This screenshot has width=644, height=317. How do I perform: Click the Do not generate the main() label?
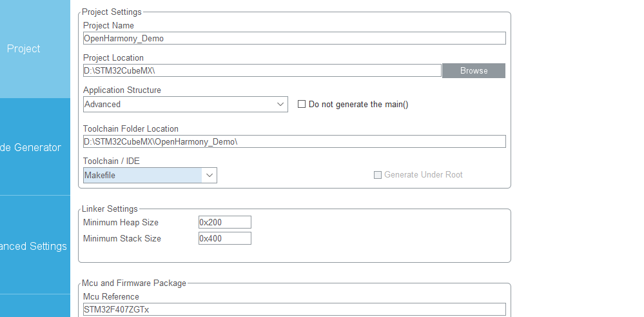click(x=358, y=105)
